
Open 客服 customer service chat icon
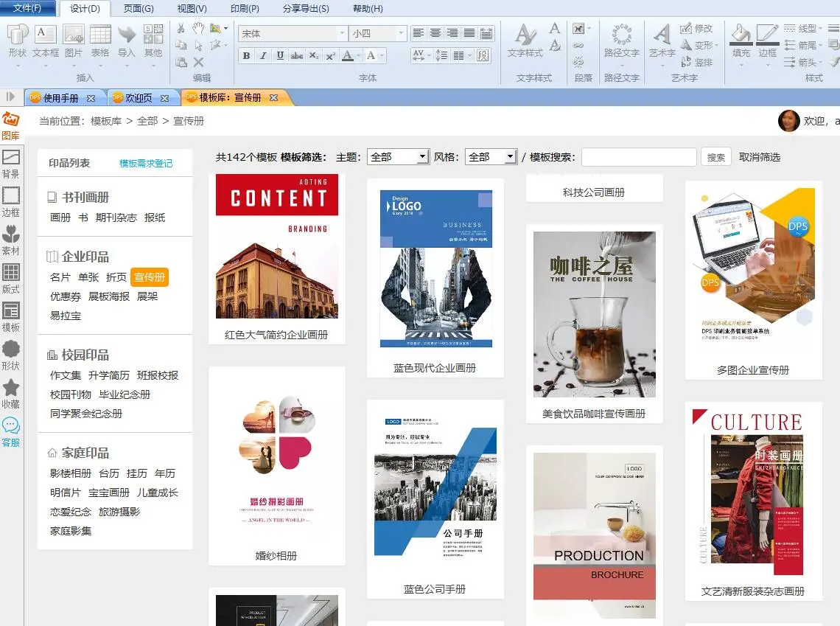(11, 431)
